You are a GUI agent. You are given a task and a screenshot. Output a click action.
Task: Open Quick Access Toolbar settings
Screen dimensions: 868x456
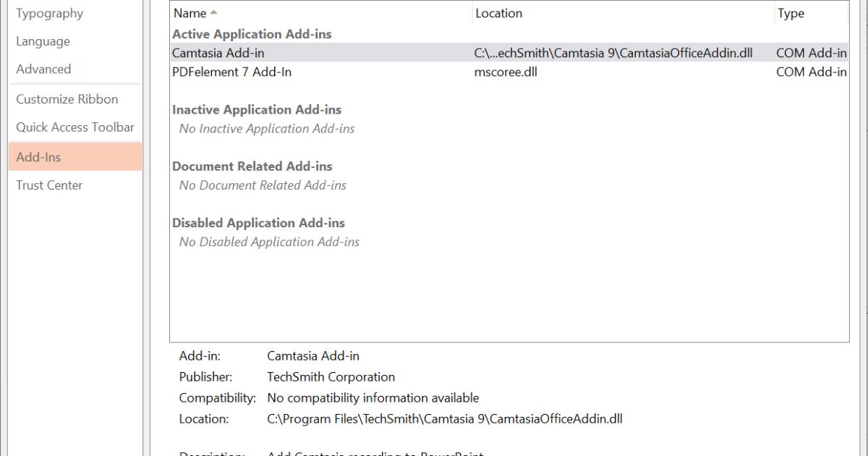click(x=75, y=127)
